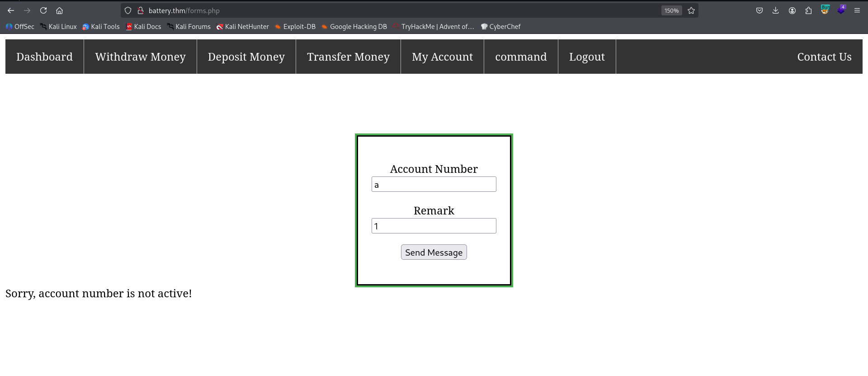Open the purple extension icon with the badge

coord(841,10)
